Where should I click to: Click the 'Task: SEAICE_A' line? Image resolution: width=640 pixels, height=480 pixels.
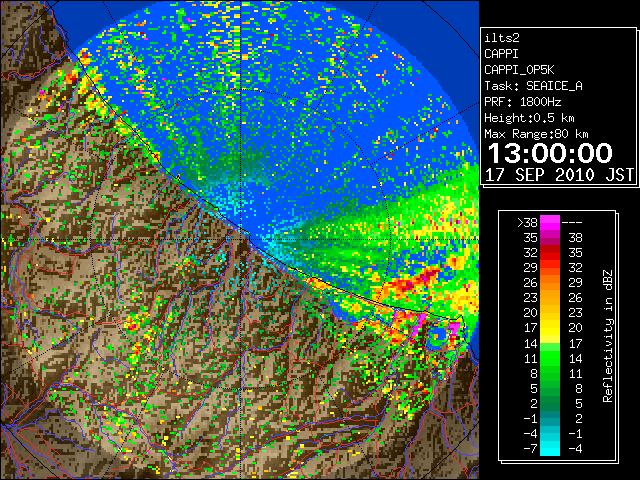tap(533, 86)
